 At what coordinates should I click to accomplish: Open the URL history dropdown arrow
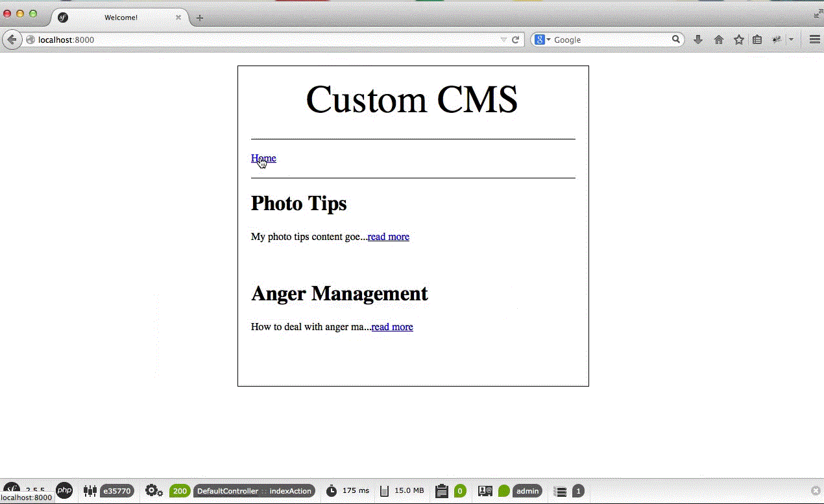coord(503,40)
